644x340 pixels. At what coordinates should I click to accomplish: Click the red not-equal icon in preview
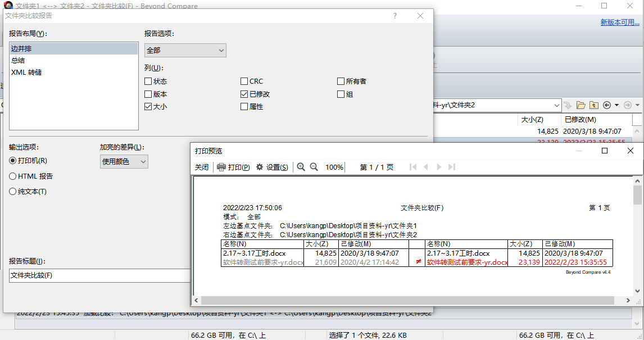419,261
